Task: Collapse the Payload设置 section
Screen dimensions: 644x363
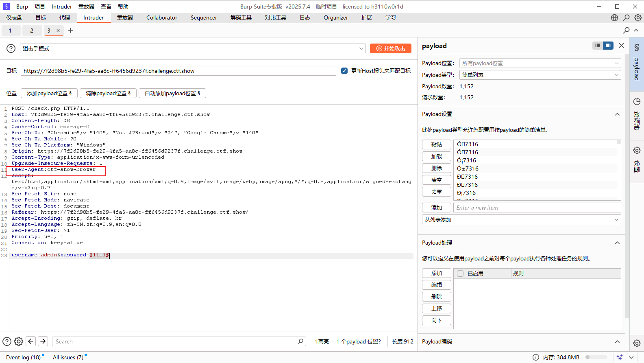Action: click(617, 114)
